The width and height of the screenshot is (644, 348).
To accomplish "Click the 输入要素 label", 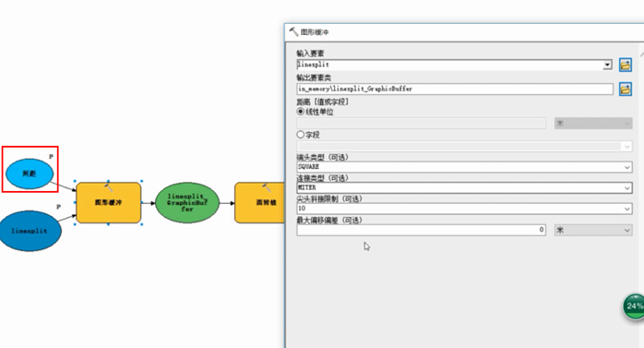I will (310, 54).
